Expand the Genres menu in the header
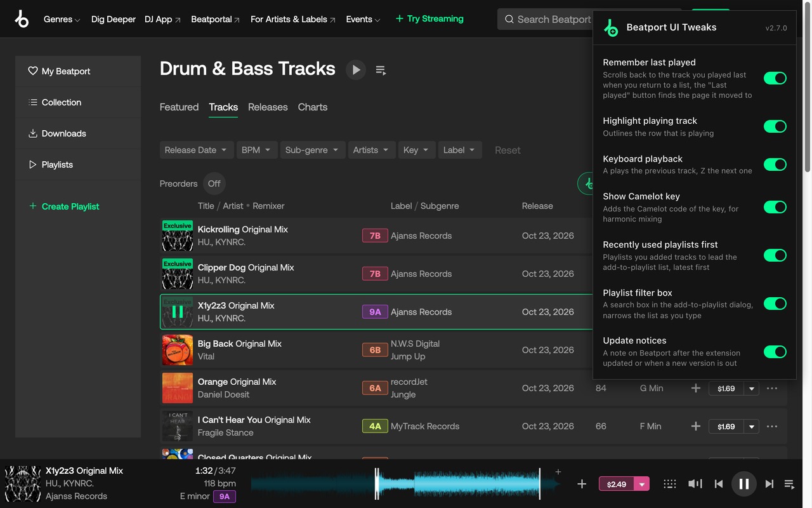Screen dimensions: 812x508 (x=62, y=19)
